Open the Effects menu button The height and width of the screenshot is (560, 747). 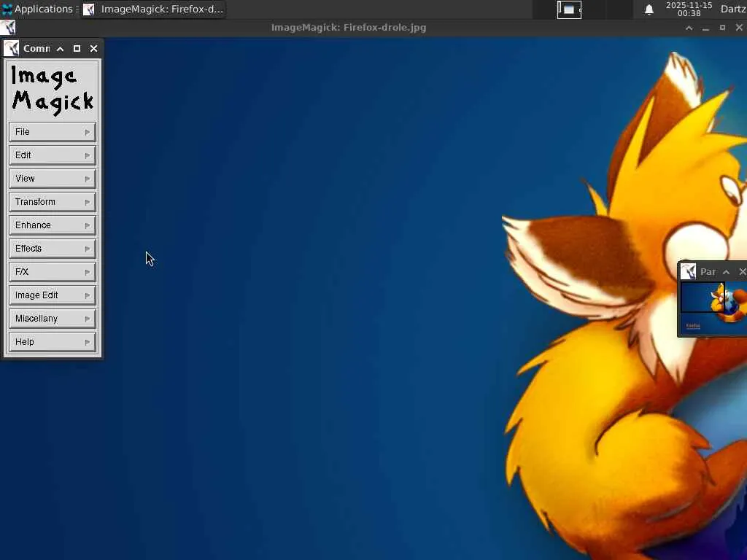tap(53, 249)
